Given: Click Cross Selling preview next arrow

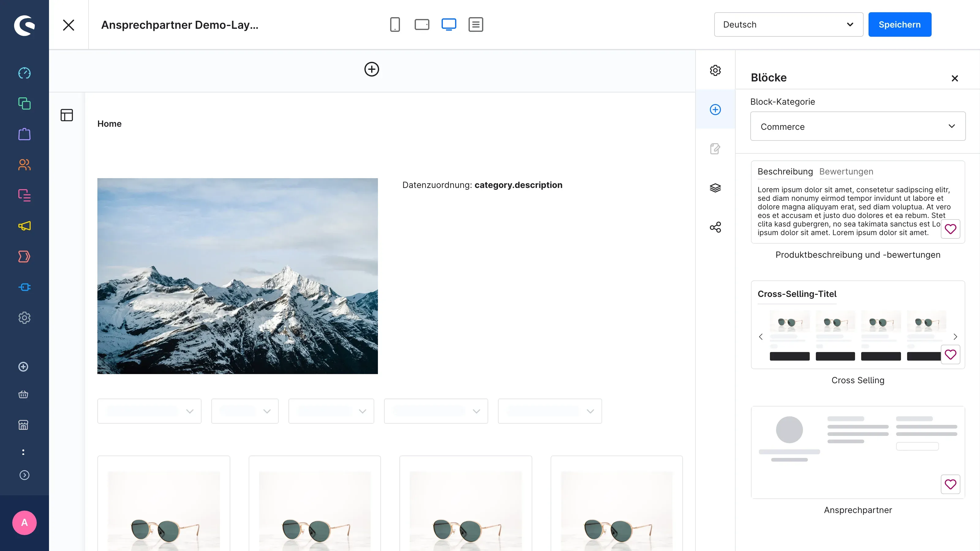Looking at the screenshot, I should (x=955, y=336).
